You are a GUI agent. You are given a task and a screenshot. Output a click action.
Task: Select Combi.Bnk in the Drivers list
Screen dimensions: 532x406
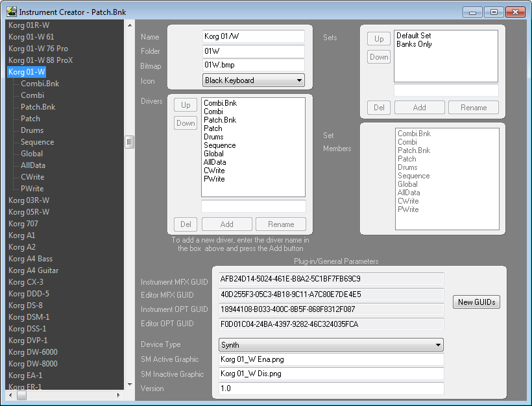pos(220,102)
